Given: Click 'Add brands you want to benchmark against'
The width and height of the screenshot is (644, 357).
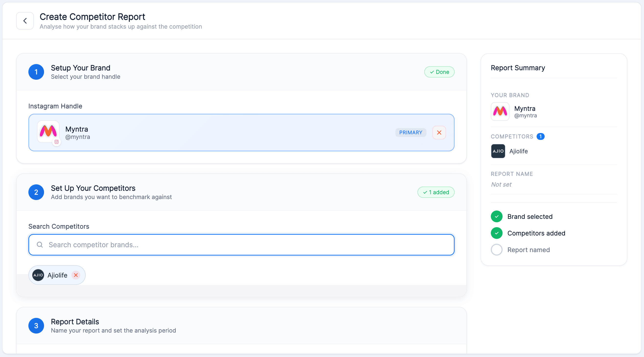Looking at the screenshot, I should pos(111,197).
